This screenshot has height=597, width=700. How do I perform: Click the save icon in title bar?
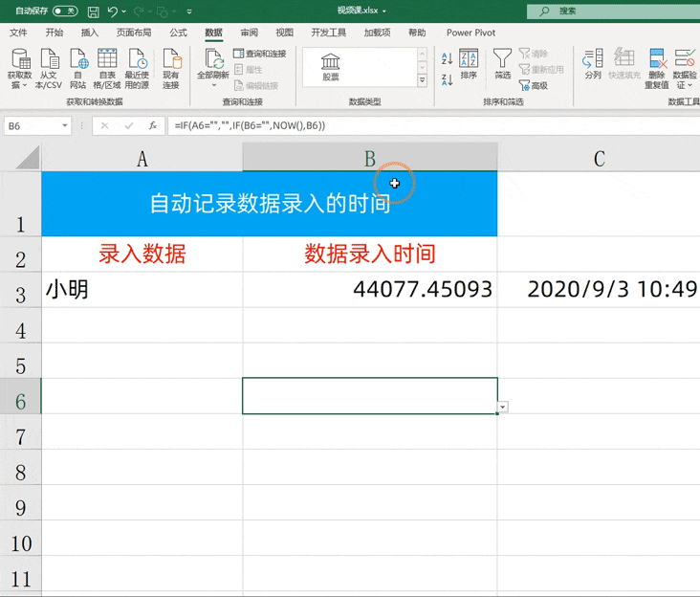coord(94,11)
